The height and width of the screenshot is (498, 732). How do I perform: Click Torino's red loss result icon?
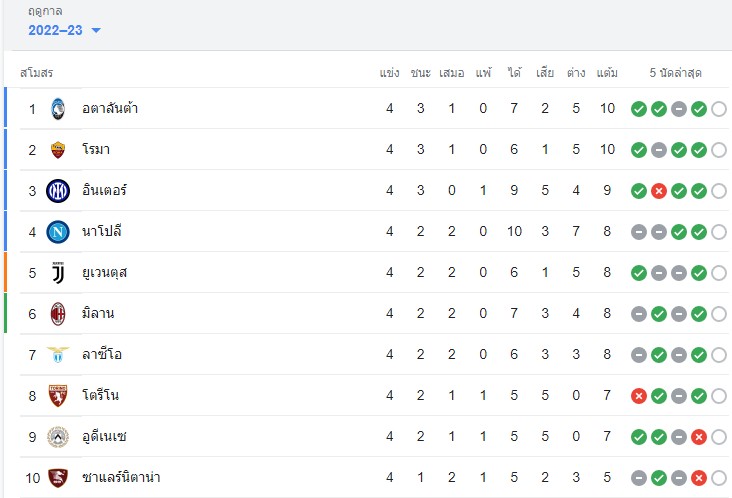639,396
